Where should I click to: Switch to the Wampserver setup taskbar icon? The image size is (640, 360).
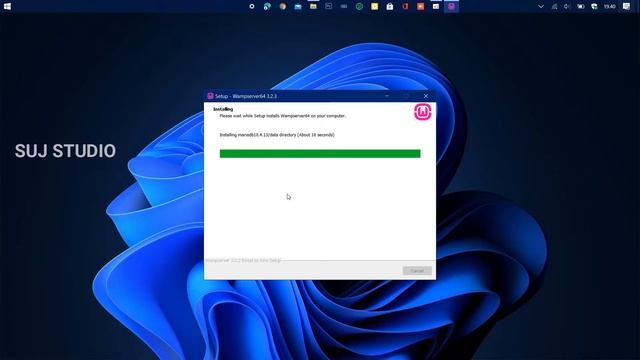[451, 6]
